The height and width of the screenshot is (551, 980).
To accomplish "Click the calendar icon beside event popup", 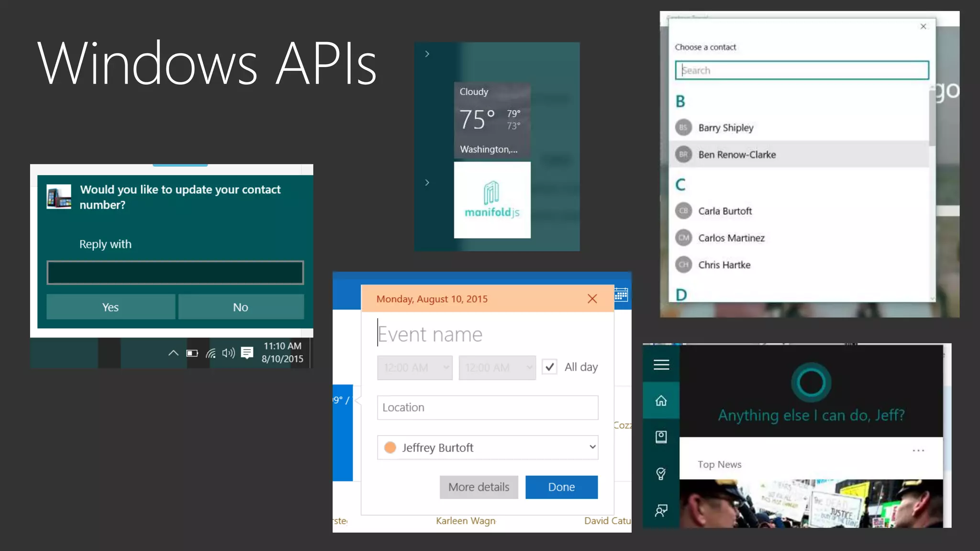I will tap(621, 295).
